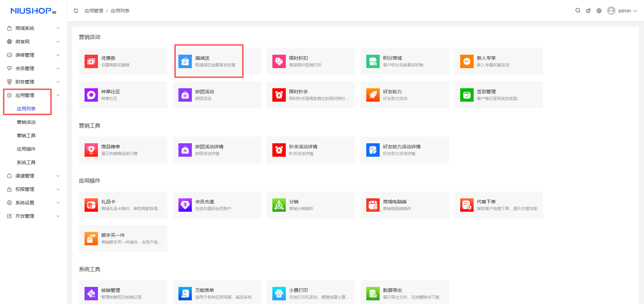The image size is (644, 304).
Task: Click the refresh icon beside the breadcrumb
Action: pos(76,11)
